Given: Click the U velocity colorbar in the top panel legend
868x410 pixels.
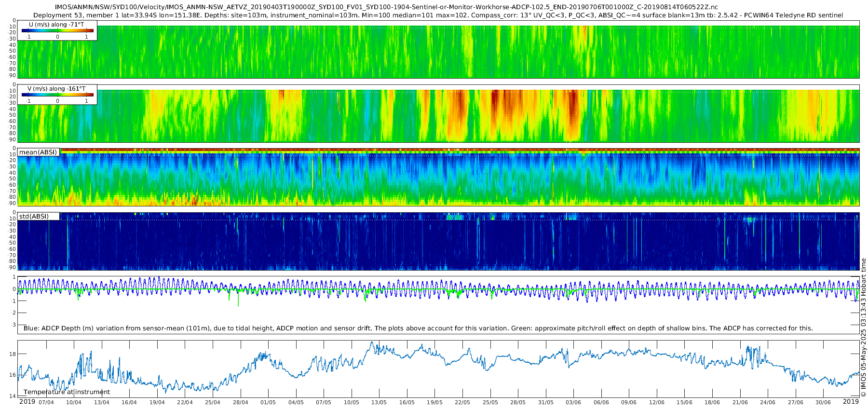Looking at the screenshot, I should coord(57,31).
